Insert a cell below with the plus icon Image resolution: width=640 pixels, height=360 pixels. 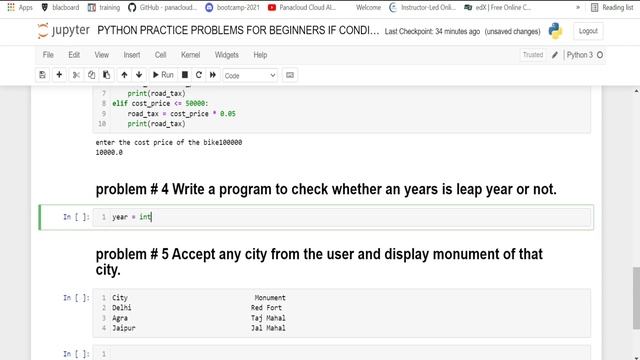pos(59,75)
